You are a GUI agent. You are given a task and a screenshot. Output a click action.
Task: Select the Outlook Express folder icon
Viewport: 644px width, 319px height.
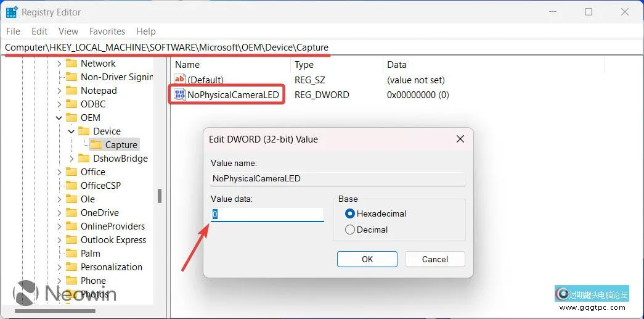[71, 239]
